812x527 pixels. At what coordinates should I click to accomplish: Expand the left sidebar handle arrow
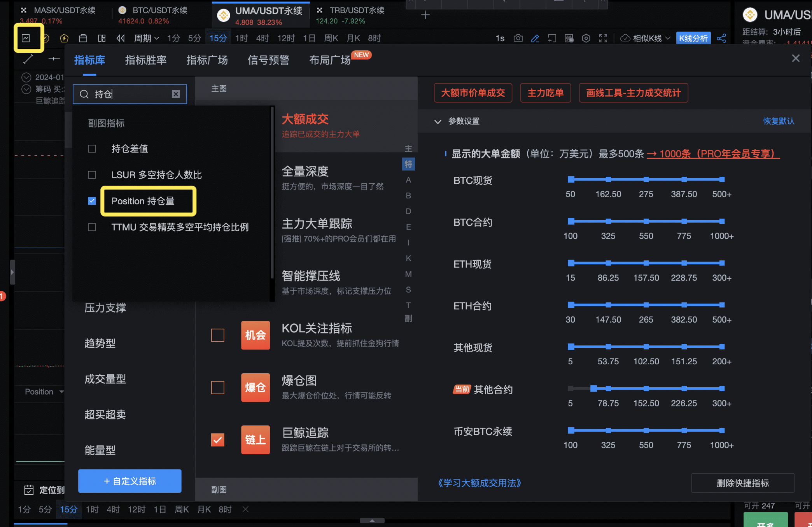(x=12, y=272)
